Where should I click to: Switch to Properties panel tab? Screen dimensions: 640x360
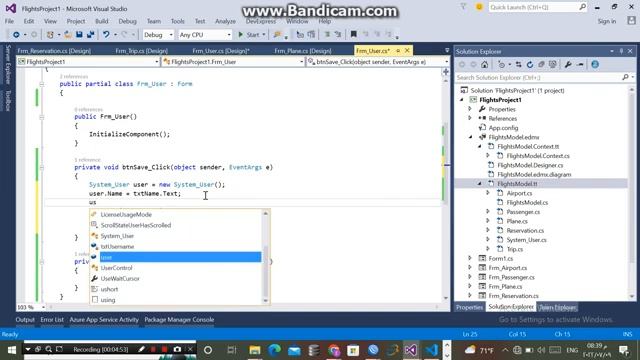pyautogui.click(x=469, y=307)
